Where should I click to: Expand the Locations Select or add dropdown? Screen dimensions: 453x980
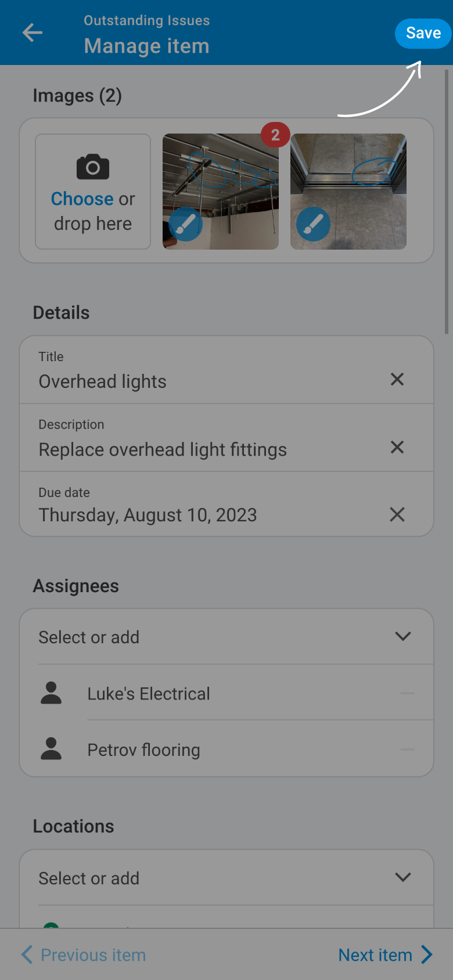402,878
